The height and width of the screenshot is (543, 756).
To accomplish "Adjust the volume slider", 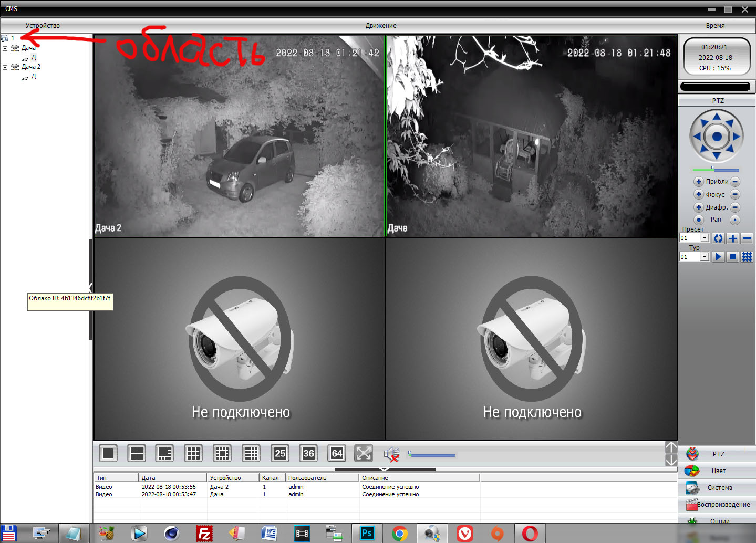I will pos(431,455).
